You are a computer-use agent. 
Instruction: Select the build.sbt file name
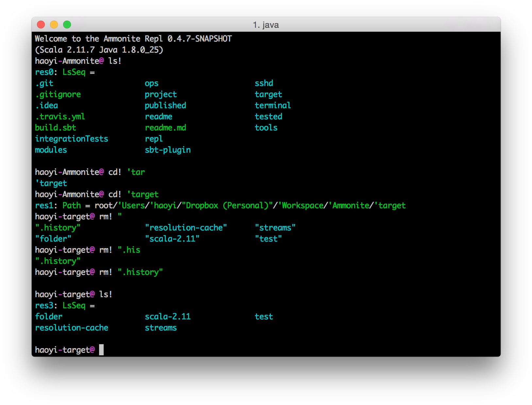56,127
